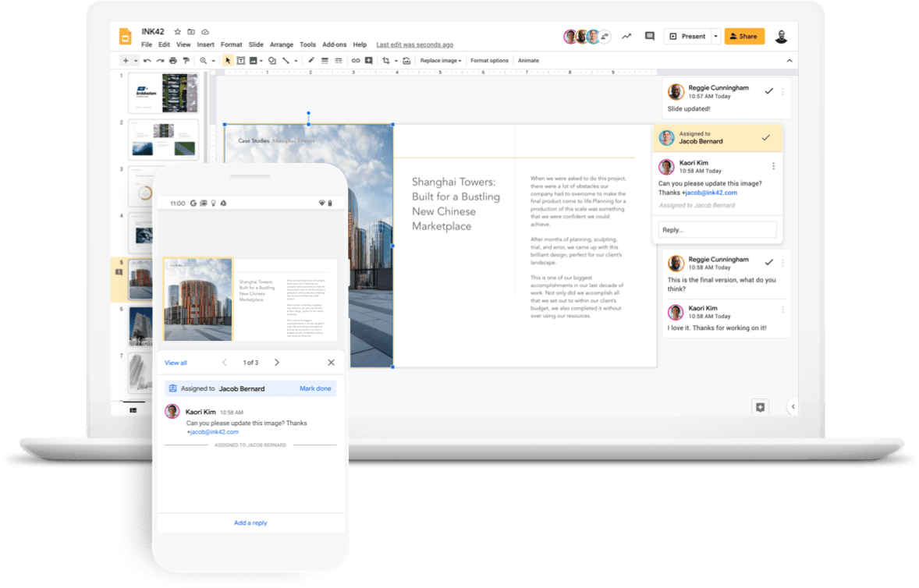Tap View all on the phone
919x588 pixels.
pyautogui.click(x=176, y=363)
